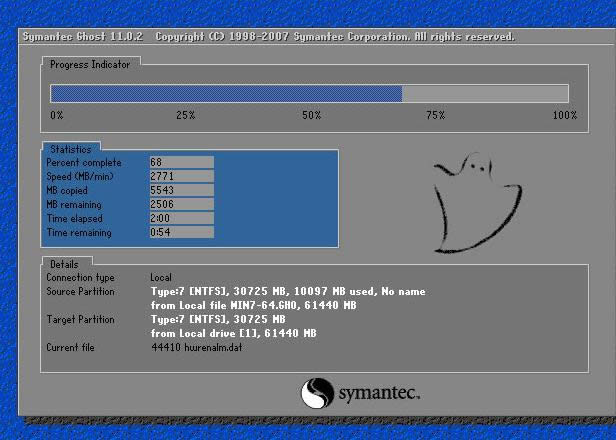The height and width of the screenshot is (440, 616).
Task: Click the filled part of the progress bar
Action: coord(226,94)
